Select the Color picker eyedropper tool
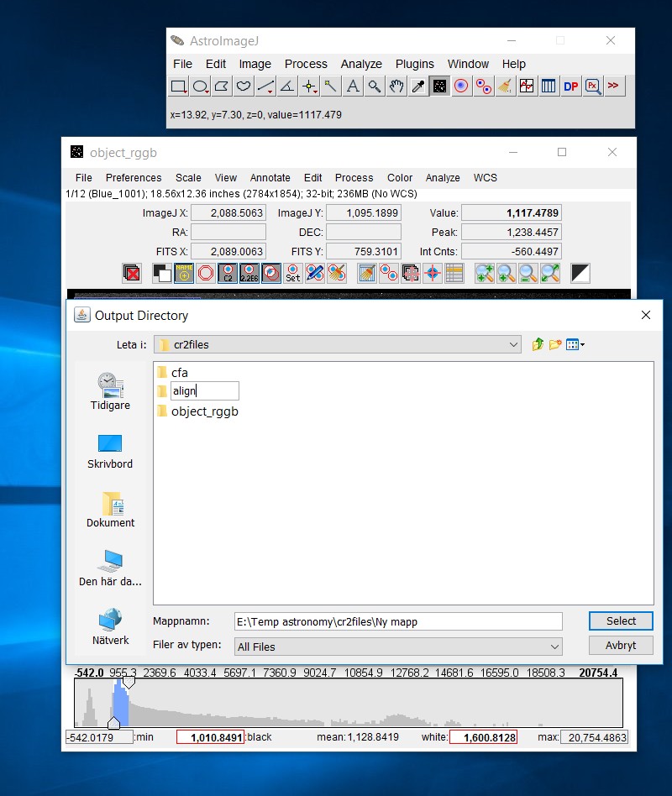Image resolution: width=672 pixels, height=796 pixels. (418, 86)
